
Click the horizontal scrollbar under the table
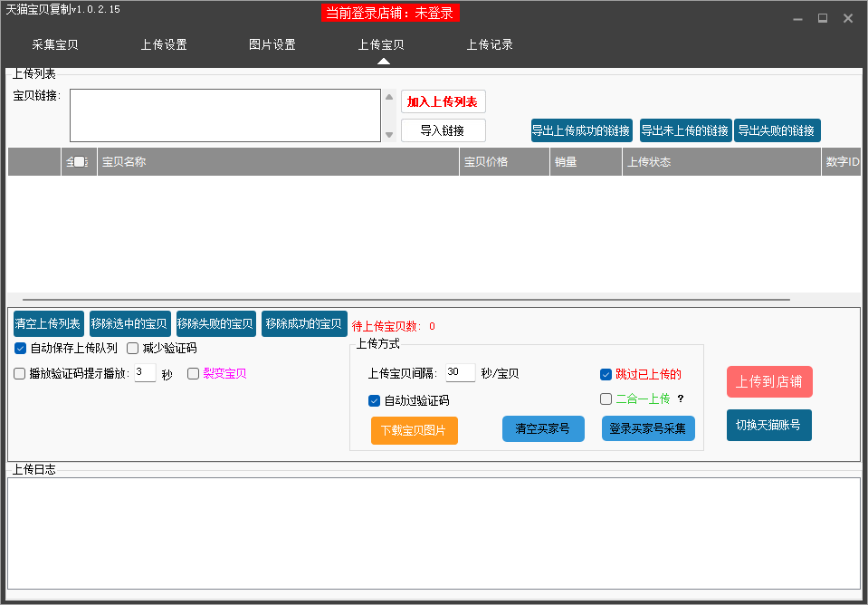coord(405,299)
